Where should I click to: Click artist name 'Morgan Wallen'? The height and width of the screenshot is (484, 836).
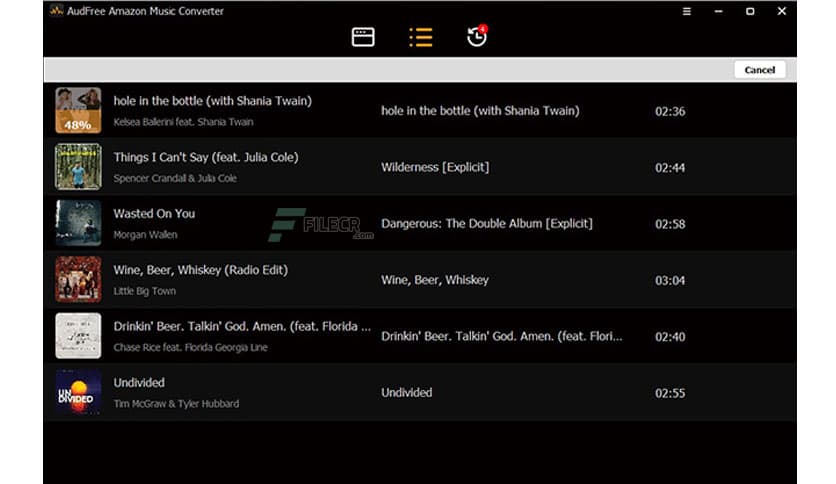tap(145, 235)
